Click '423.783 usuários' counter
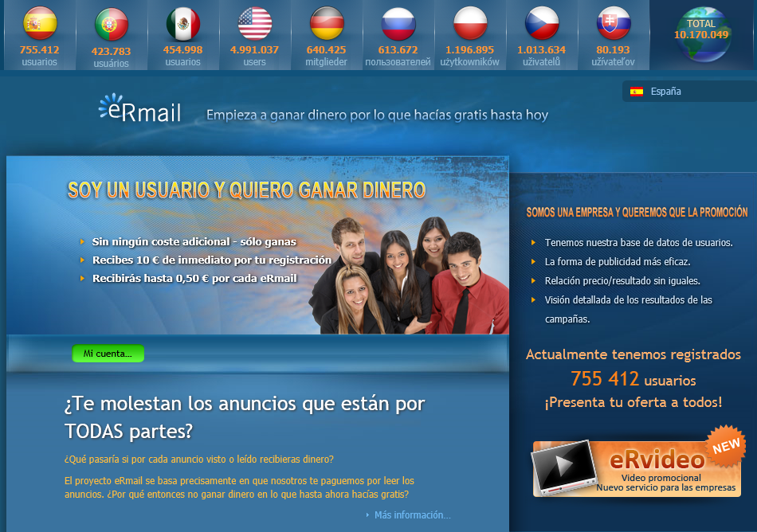The image size is (757, 532). [x=111, y=57]
